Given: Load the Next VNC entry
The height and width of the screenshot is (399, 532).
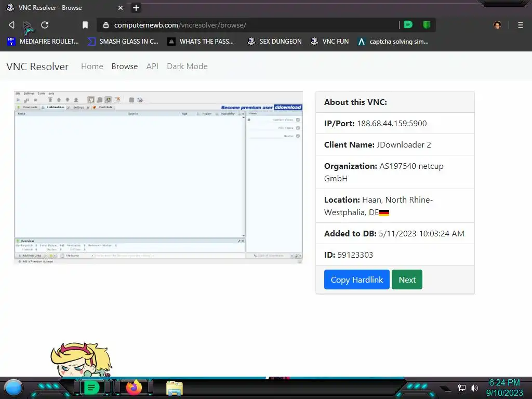Looking at the screenshot, I should (x=407, y=280).
